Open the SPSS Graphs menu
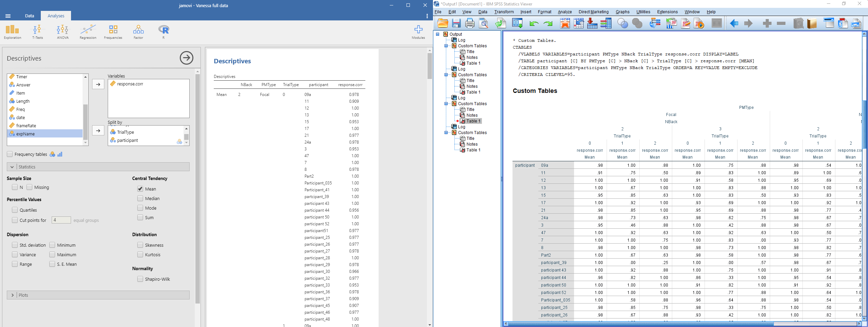The width and height of the screenshot is (868, 327). tap(622, 12)
